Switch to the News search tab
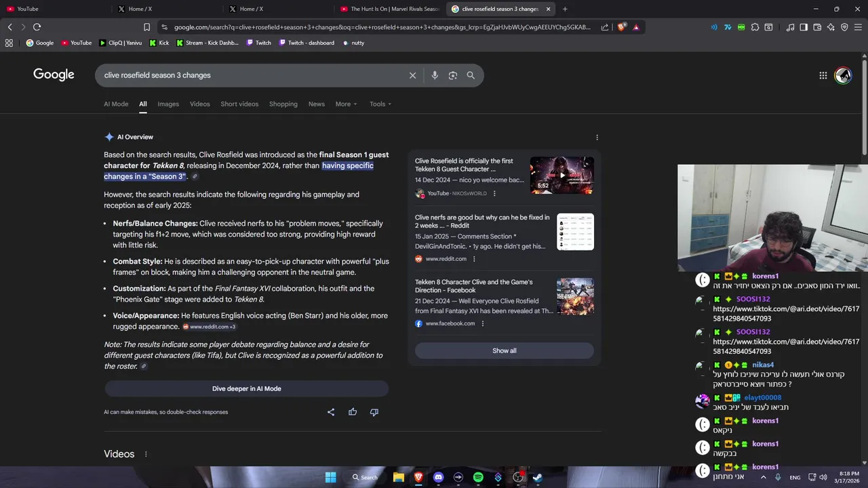This screenshot has height=488, width=868. tap(317, 104)
